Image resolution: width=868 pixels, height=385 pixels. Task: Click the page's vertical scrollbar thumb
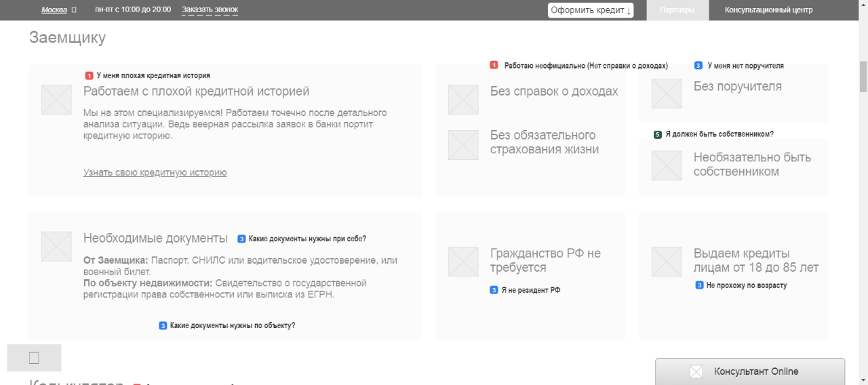[863, 77]
